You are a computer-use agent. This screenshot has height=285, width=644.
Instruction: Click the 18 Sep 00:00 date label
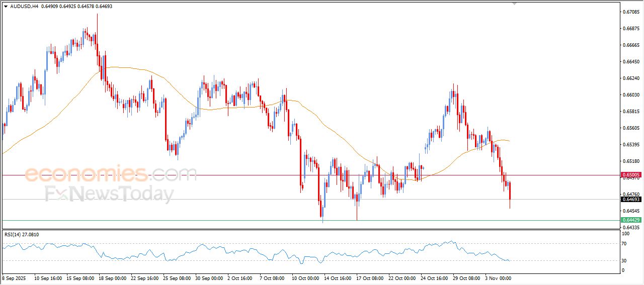(x=111, y=277)
